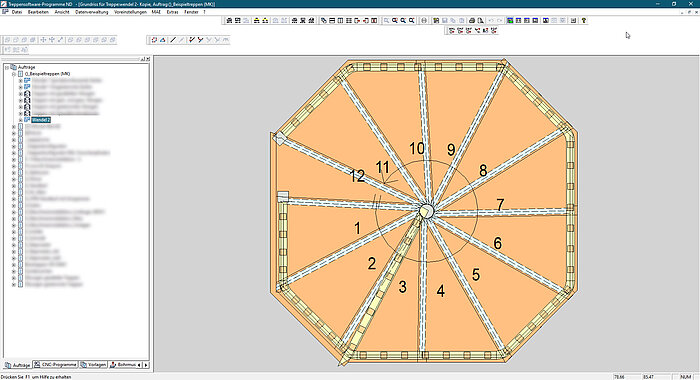
Task: Open the question mark help toolbar icon
Action: click(x=583, y=21)
